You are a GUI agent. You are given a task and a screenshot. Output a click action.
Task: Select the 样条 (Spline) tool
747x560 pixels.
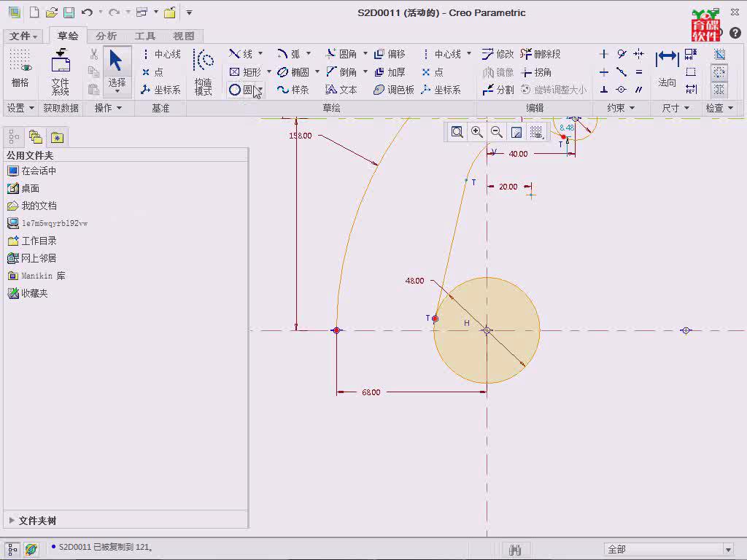[293, 90]
